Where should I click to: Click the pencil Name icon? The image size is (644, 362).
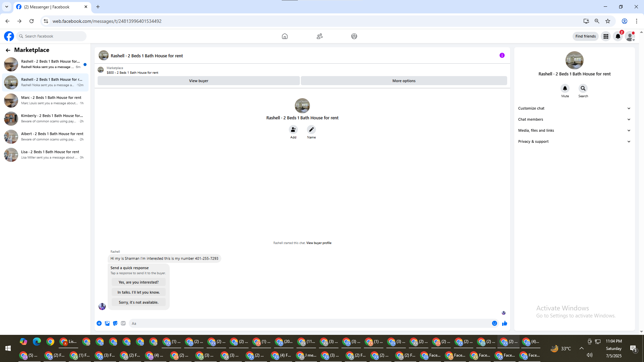click(311, 130)
